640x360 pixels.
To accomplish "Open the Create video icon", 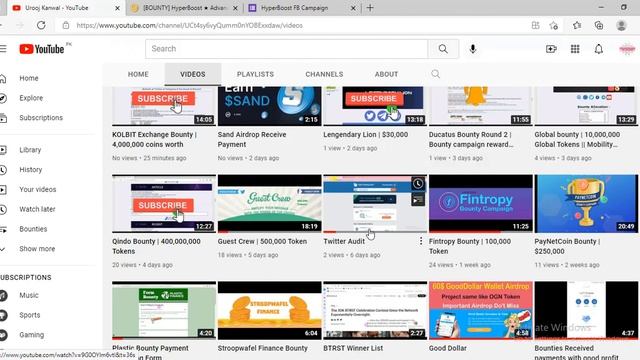I will 551,49.
